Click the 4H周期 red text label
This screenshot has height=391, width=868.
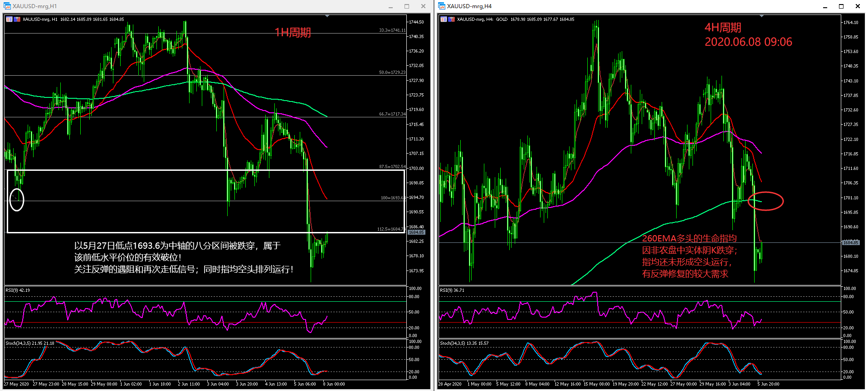[x=723, y=28]
